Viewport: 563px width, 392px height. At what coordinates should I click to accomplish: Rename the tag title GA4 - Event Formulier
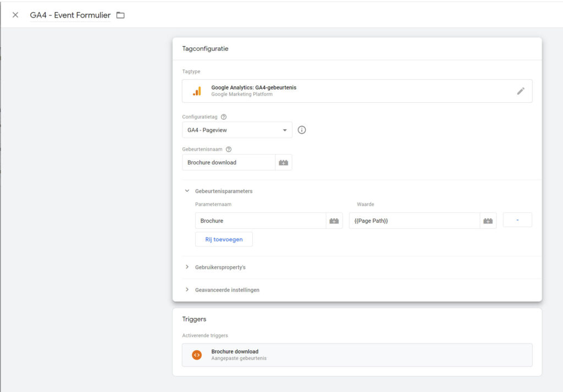click(70, 15)
